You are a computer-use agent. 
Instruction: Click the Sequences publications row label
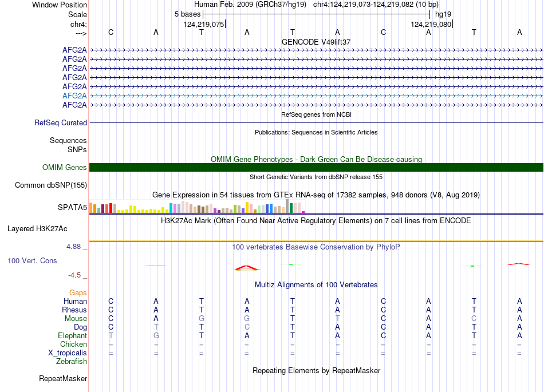click(x=68, y=140)
